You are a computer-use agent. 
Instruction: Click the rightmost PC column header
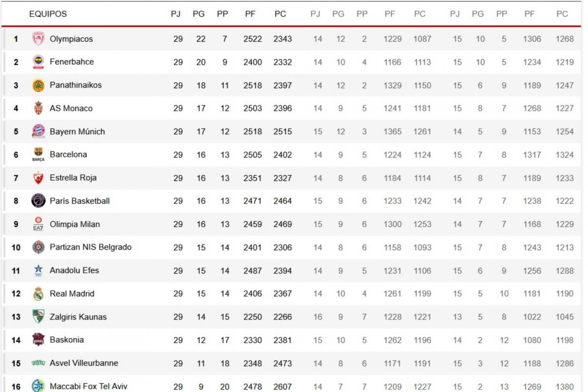point(562,14)
